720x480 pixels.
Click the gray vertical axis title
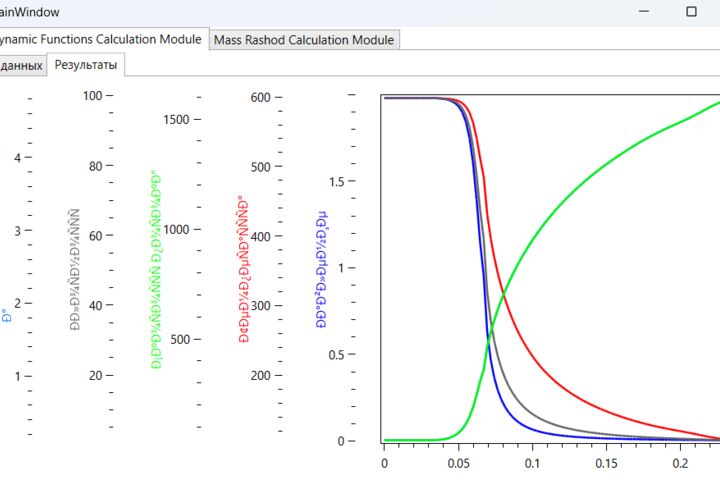[x=75, y=270]
